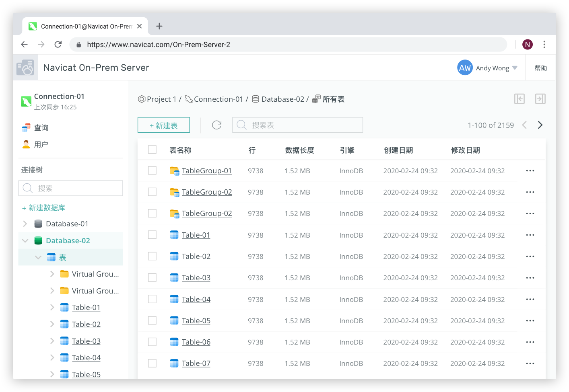Open more options for TableGroup-01 row

pos(530,171)
